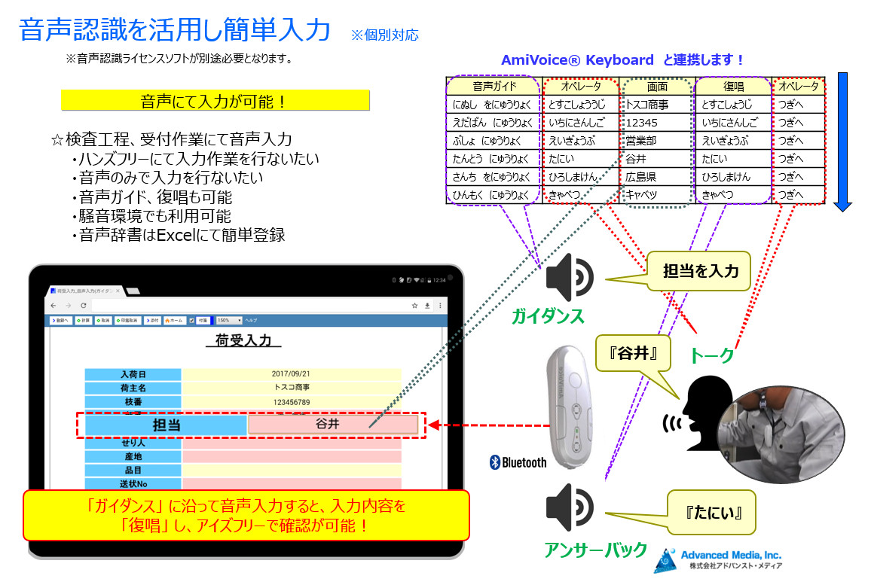Click the download icon in the browser bar
Screen dimensions: 871x588
(x=427, y=306)
